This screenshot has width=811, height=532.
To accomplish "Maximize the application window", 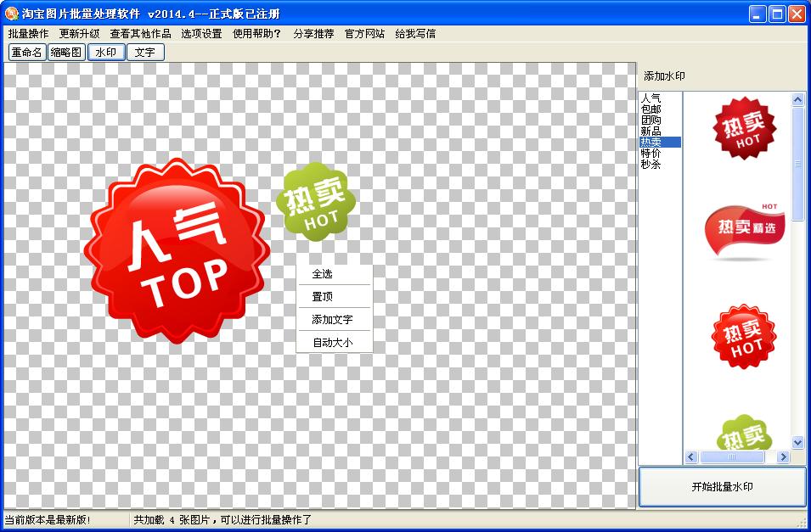I will (x=777, y=14).
